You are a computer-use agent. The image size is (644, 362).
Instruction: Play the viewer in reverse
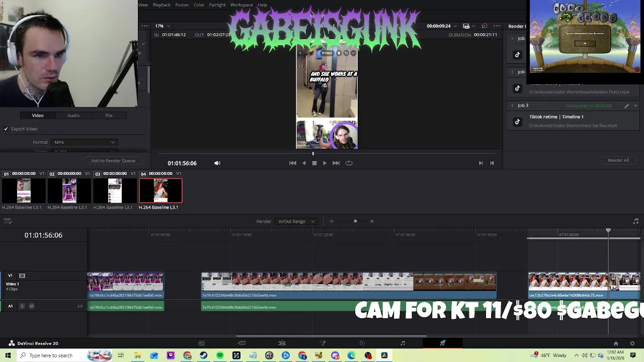(x=304, y=163)
